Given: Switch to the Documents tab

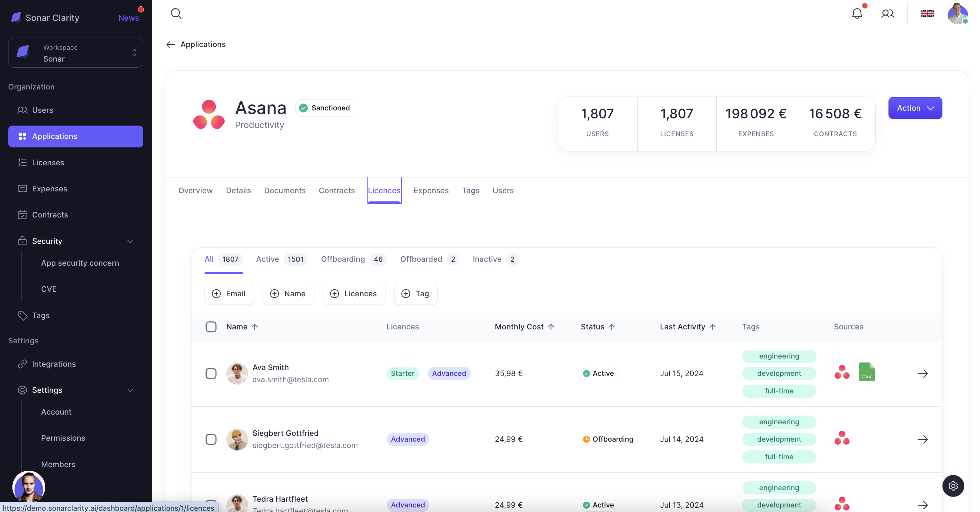Looking at the screenshot, I should 285,191.
